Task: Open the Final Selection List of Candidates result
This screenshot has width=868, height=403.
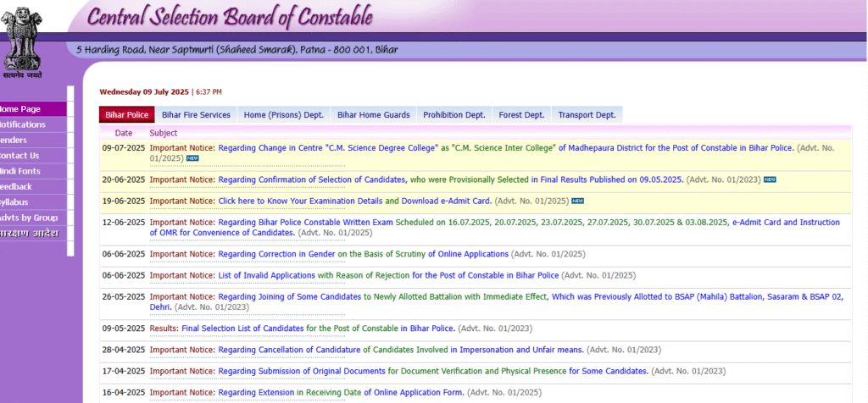Action: 319,328
